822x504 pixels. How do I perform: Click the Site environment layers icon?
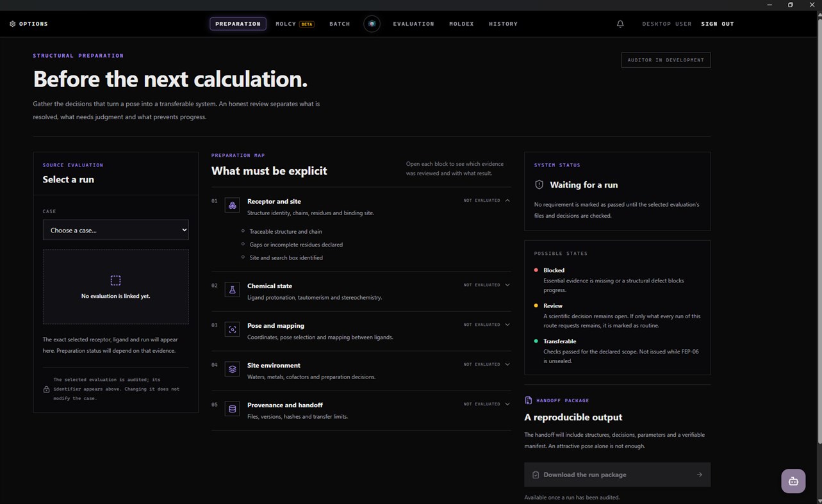(x=232, y=369)
